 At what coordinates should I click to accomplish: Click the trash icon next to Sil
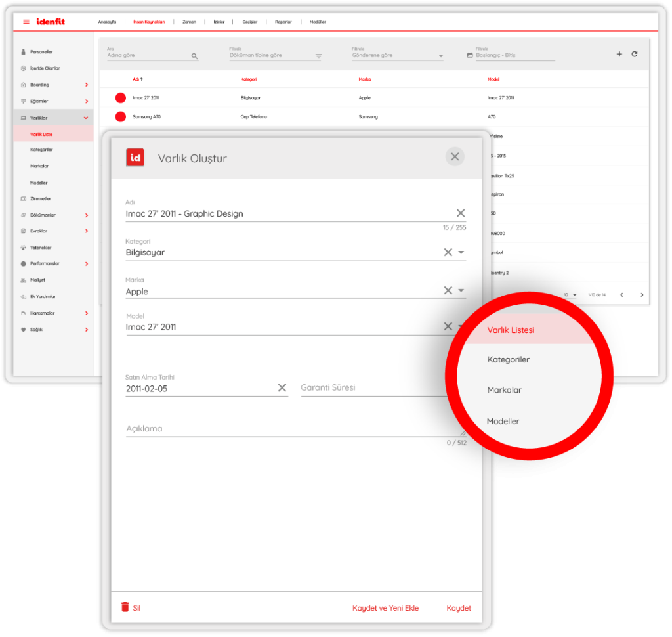point(125,607)
